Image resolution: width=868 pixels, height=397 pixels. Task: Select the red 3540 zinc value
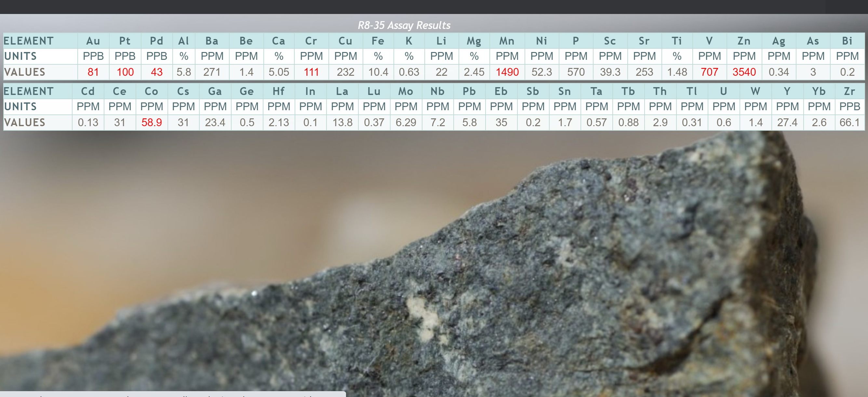pyautogui.click(x=744, y=72)
